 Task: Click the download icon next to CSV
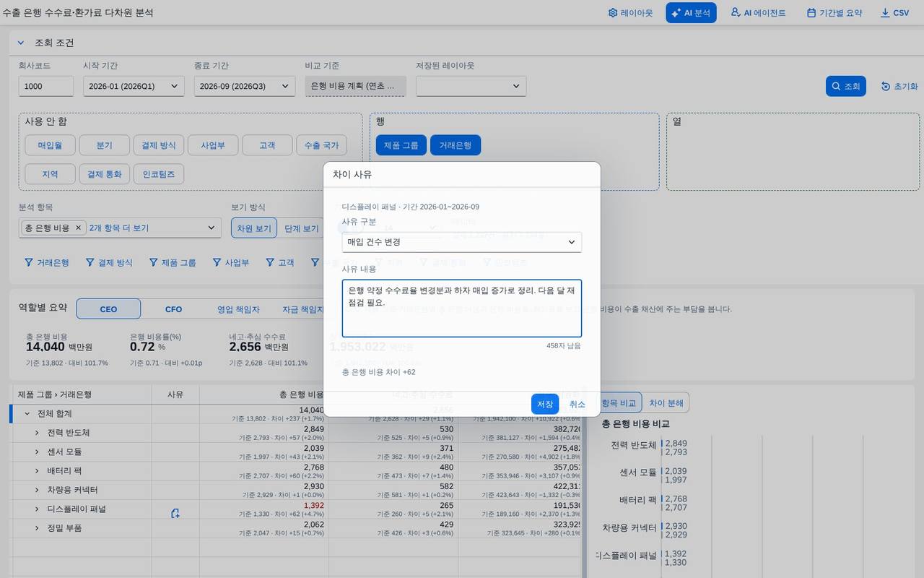tap(885, 13)
